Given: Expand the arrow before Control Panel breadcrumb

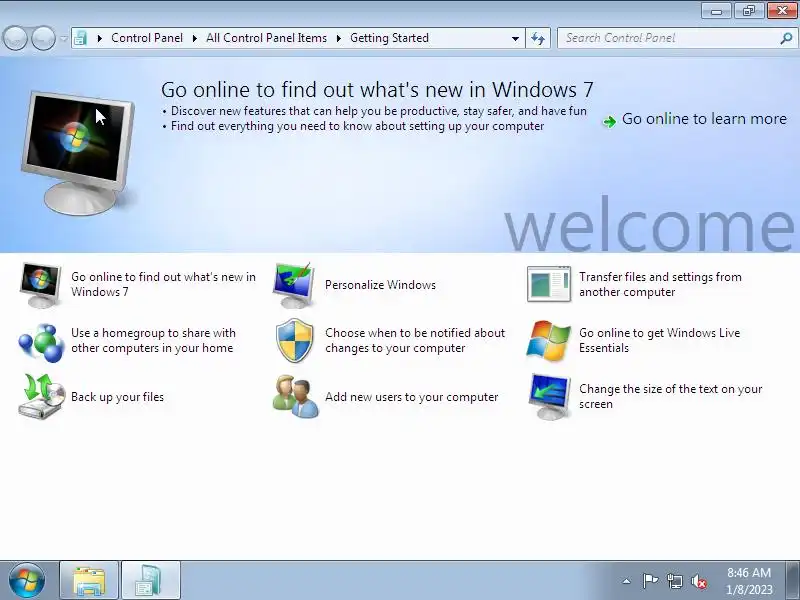Looking at the screenshot, I should point(99,38).
